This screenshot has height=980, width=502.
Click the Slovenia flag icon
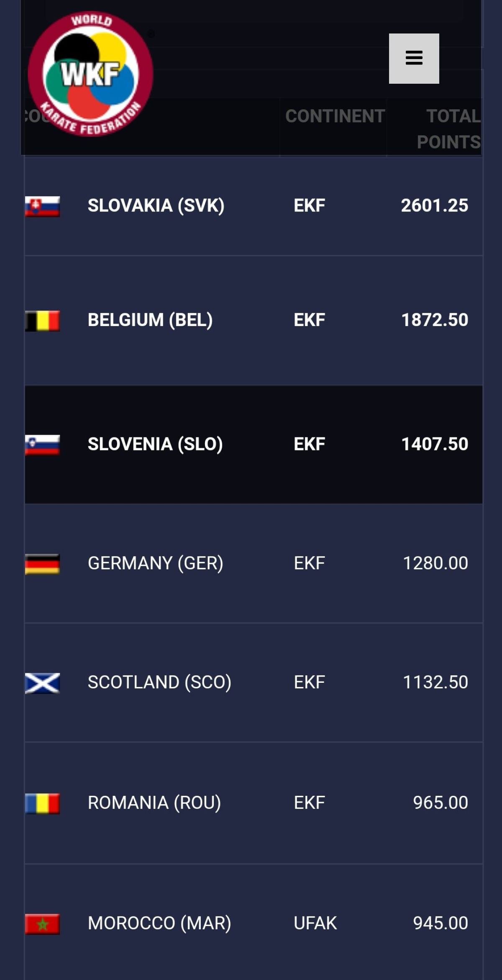click(42, 445)
